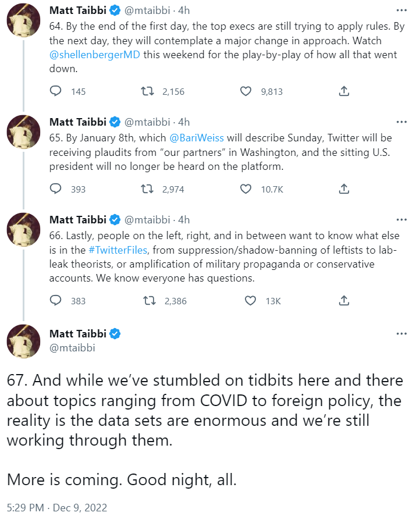Reply to tweet 64 about top execs
The width and height of the screenshot is (420, 516).
tap(56, 91)
